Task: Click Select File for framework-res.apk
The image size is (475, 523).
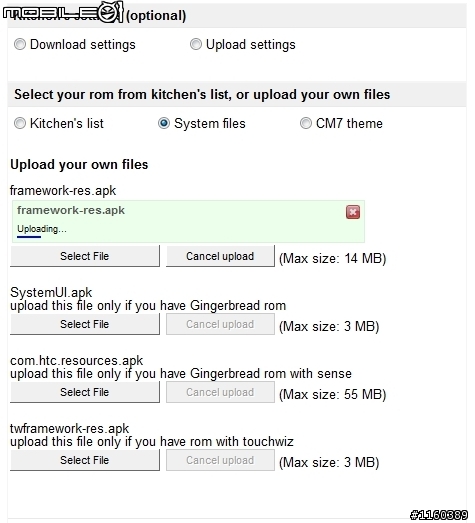Action: click(x=85, y=256)
